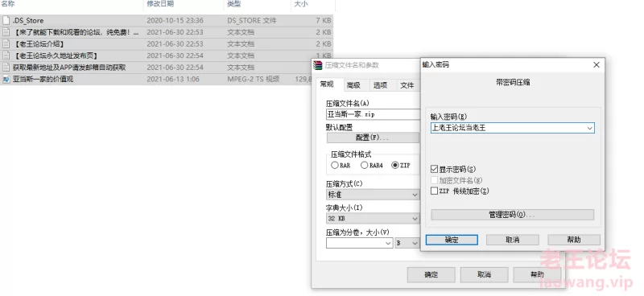Click 取消 in the 输入密码 dialog
The image size is (644, 296).
click(x=513, y=240)
